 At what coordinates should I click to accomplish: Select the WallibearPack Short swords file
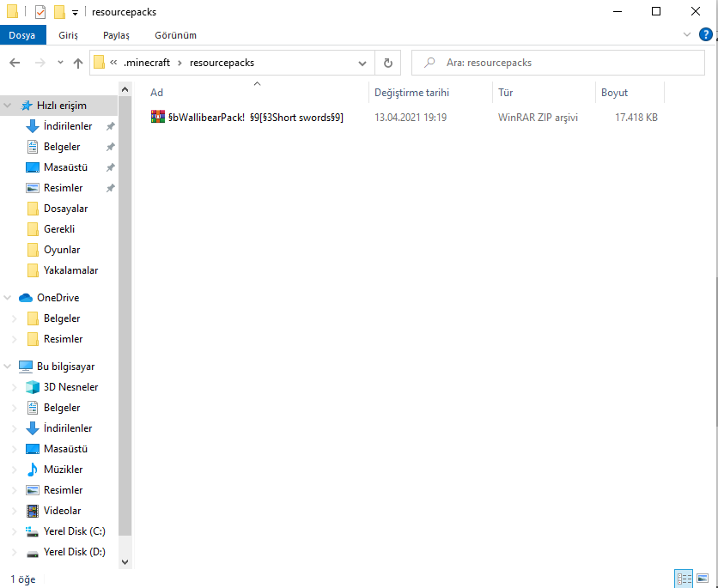click(x=256, y=118)
